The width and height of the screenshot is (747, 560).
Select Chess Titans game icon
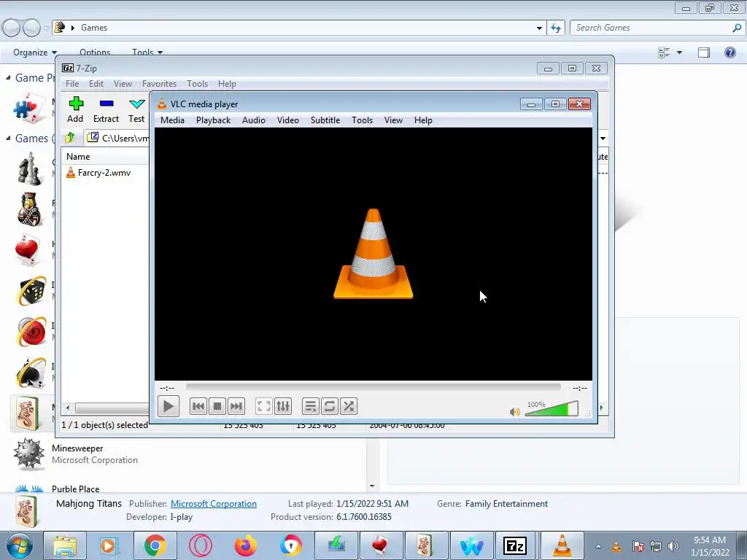[x=28, y=168]
